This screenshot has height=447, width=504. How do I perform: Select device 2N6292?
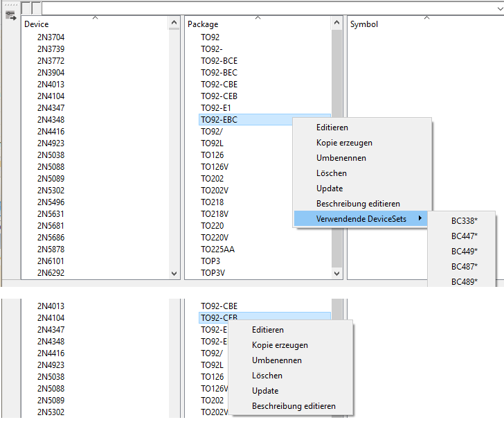[51, 273]
